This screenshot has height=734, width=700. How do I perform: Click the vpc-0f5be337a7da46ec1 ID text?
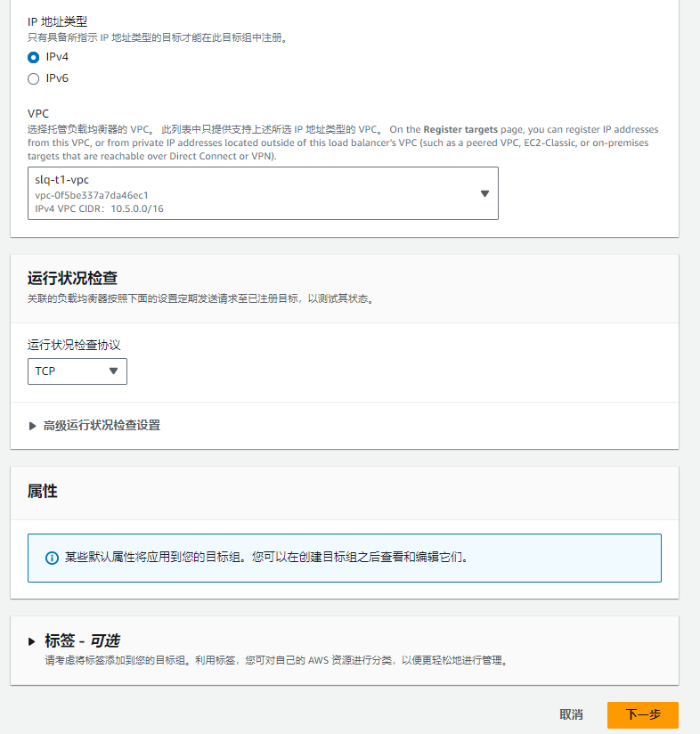(x=92, y=195)
